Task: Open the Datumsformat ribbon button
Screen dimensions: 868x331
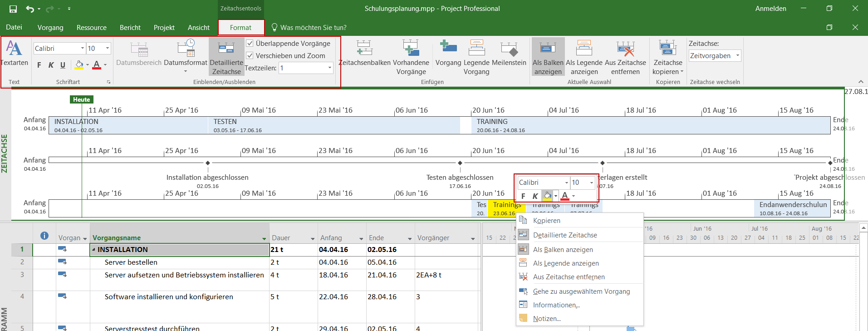Action: 185,54
